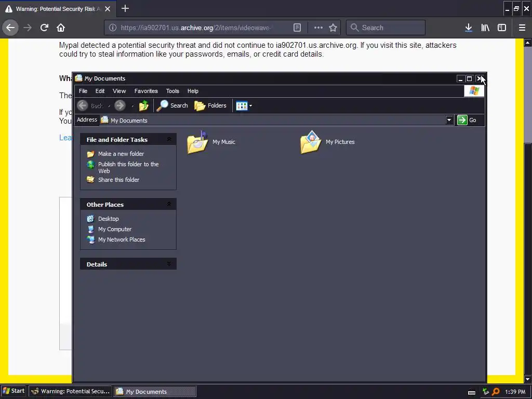Click the browser forward arrow
Screen dimensions: 532x399
pos(28,28)
